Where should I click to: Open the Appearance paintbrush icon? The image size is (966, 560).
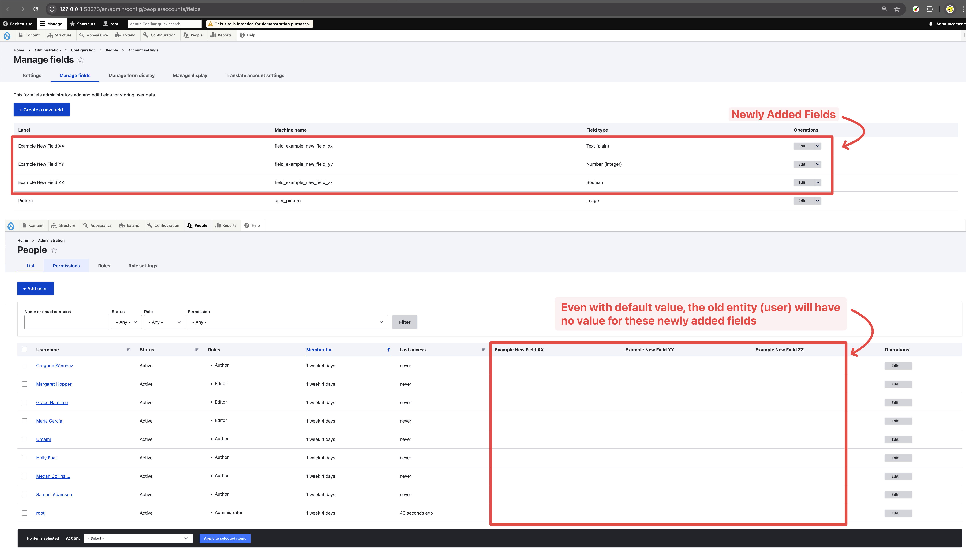82,35
